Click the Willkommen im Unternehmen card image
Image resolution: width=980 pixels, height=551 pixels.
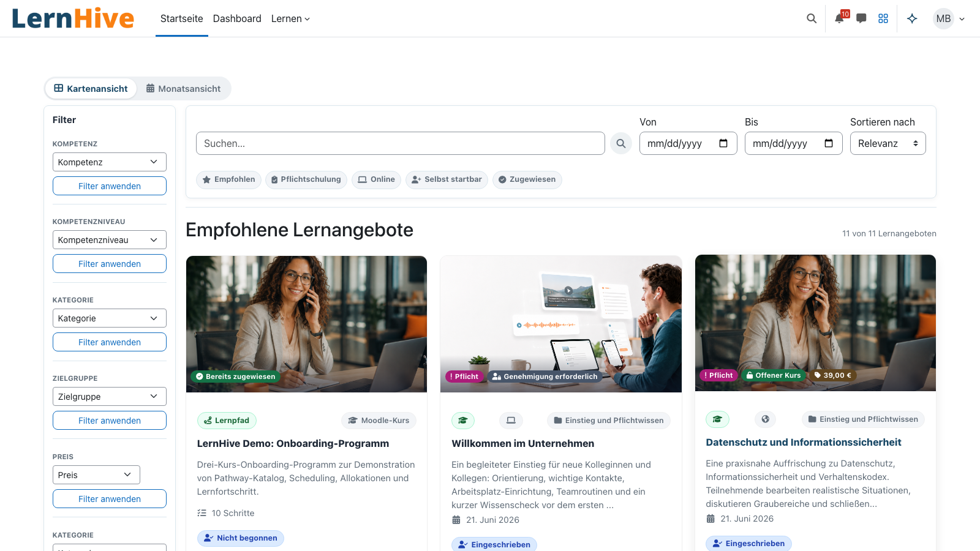click(561, 324)
